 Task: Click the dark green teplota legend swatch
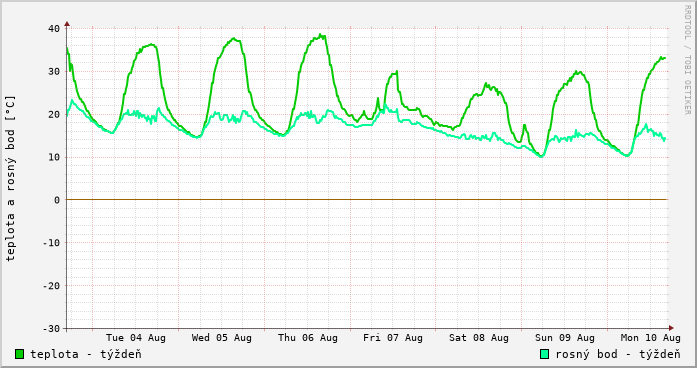[20, 354]
